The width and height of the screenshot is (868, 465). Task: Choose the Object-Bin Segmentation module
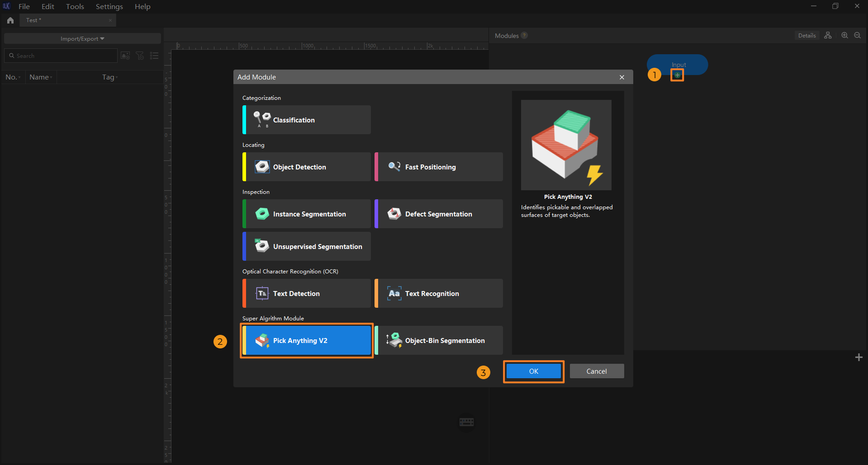pyautogui.click(x=439, y=340)
